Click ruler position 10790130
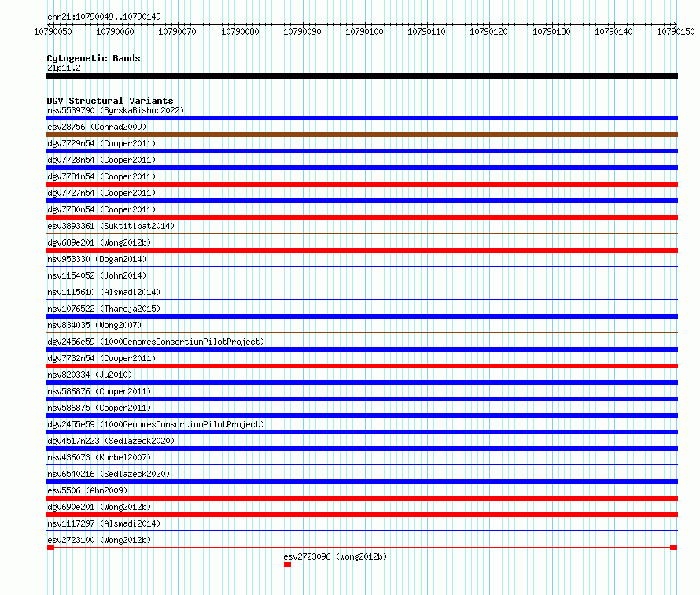The height and width of the screenshot is (595, 700). pos(551,31)
